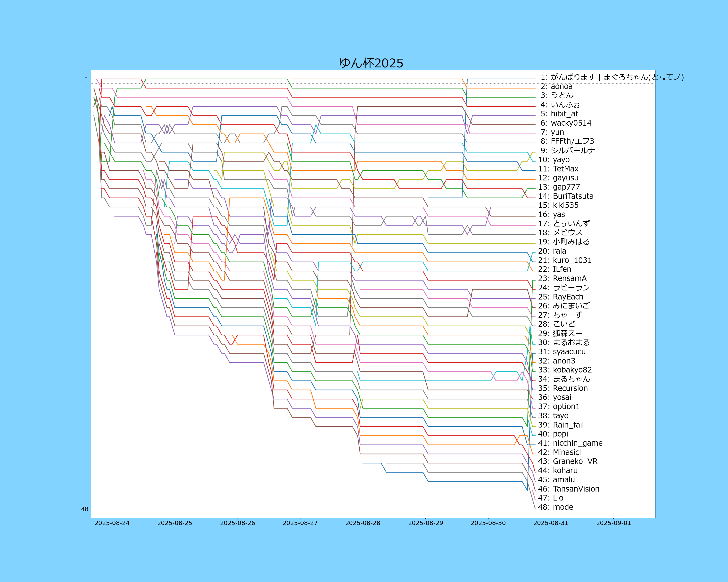The image size is (728, 582).
Task: Click the BuriTatsuta rank 14 label
Action: [x=566, y=196]
